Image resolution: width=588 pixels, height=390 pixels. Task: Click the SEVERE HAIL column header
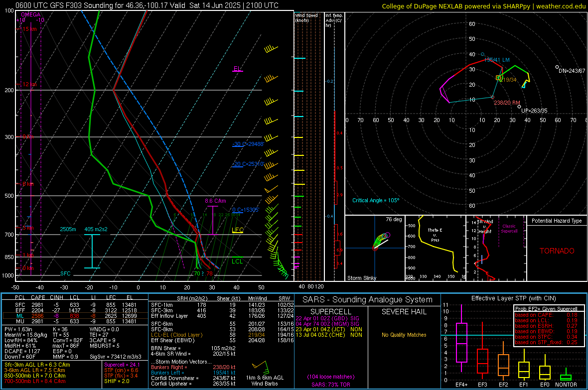click(404, 312)
